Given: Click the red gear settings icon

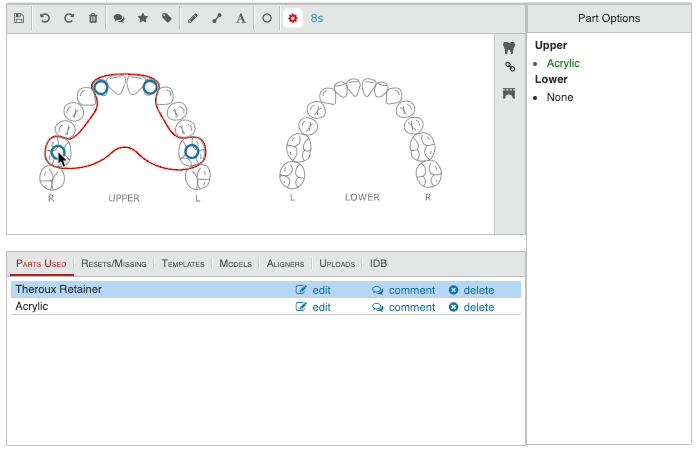Looking at the screenshot, I should [293, 18].
